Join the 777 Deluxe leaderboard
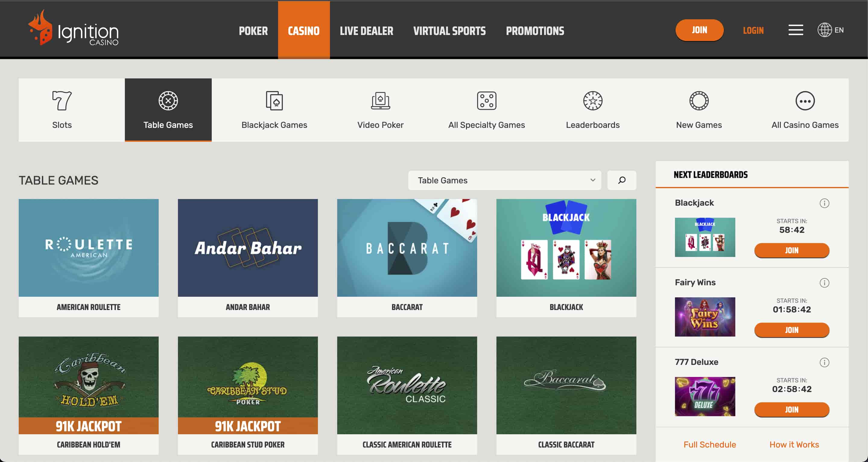The image size is (868, 462). pyautogui.click(x=791, y=409)
